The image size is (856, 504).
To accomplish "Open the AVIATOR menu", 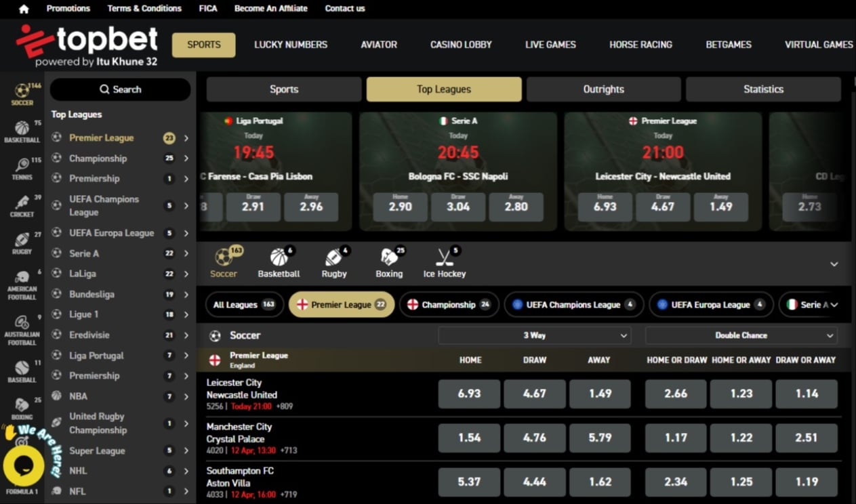I will click(379, 45).
